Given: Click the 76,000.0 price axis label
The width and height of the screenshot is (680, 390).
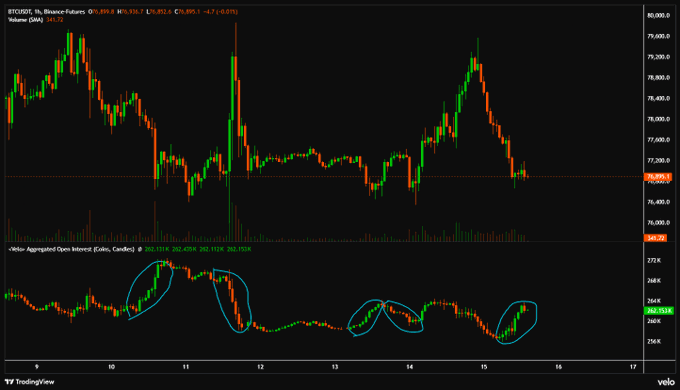Looking at the screenshot, I should tap(658, 223).
